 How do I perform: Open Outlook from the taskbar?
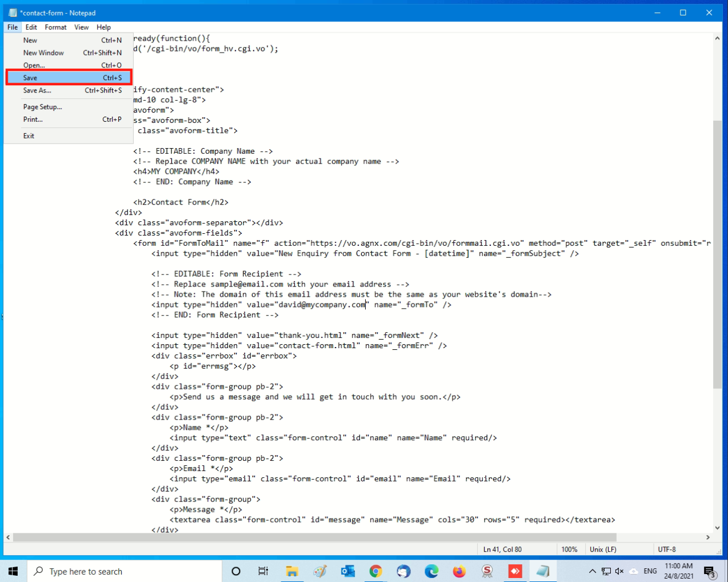tap(347, 571)
